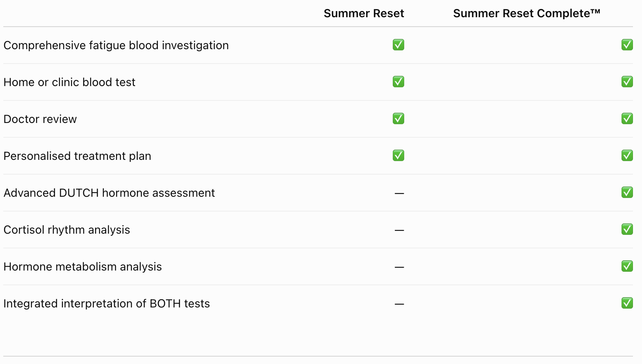Click the Comprehensive fatigue blood investigation label
This screenshot has width=642, height=364.
(x=116, y=45)
